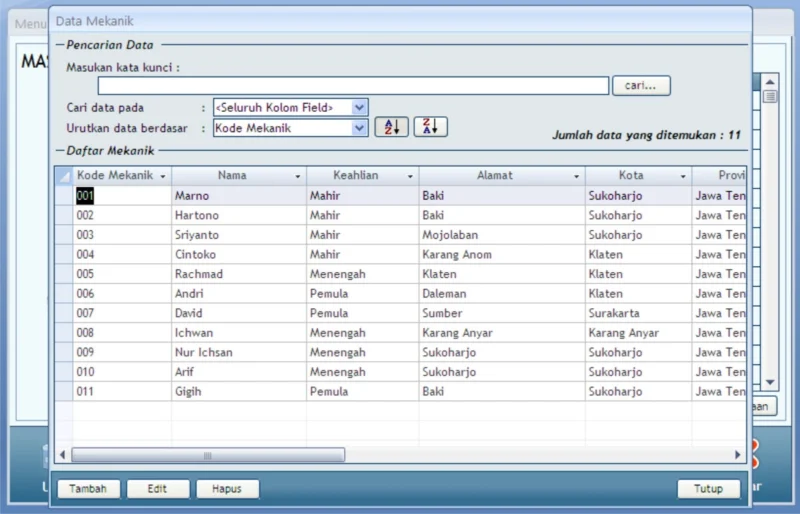The height and width of the screenshot is (514, 800).
Task: Open Keahlian column filter arrow
Action: [410, 177]
